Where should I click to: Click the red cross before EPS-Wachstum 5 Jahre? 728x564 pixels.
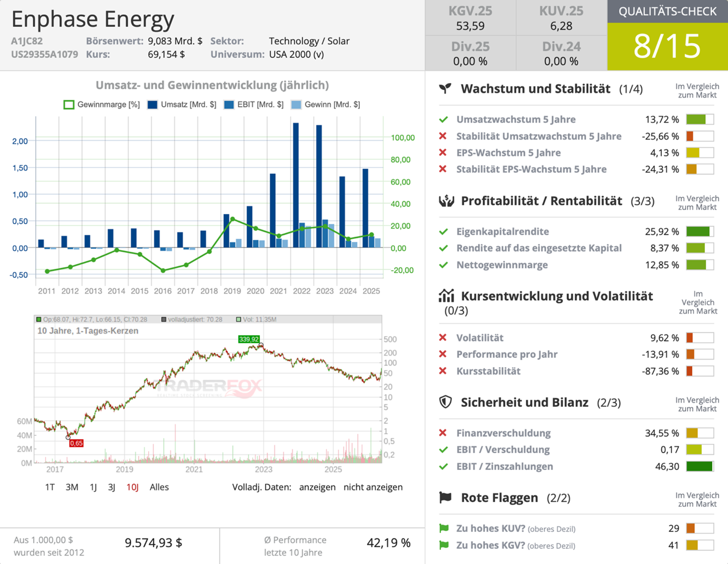click(x=443, y=153)
